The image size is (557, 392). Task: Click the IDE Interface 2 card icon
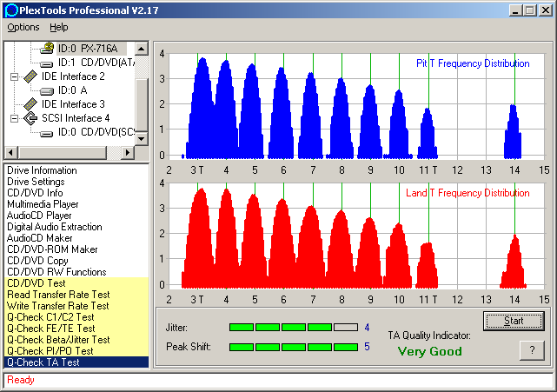(30, 76)
